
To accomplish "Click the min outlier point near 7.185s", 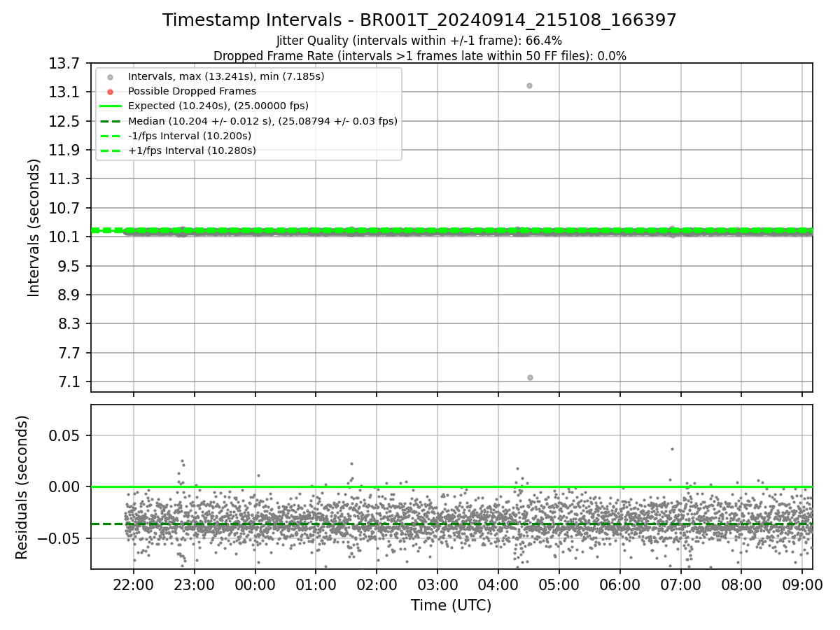I will (x=530, y=377).
